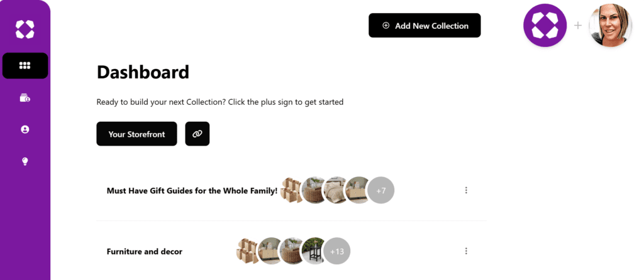Open options menu for Gift Guides collection
This screenshot has height=280, width=644.
click(x=466, y=190)
